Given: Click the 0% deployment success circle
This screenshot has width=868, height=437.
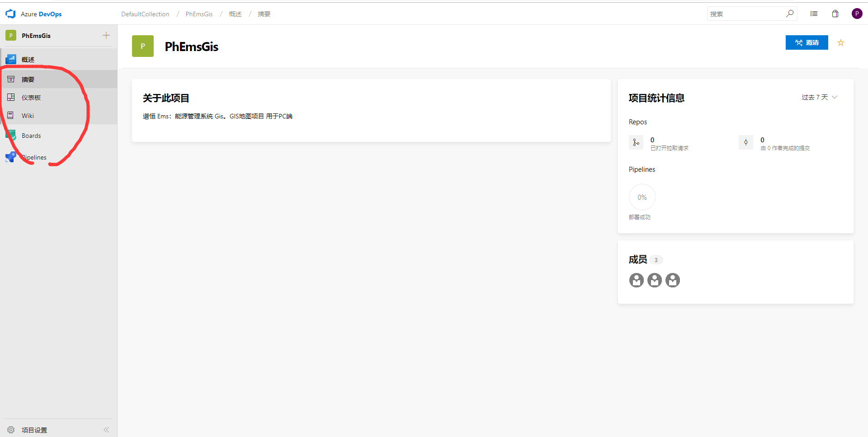Looking at the screenshot, I should (642, 197).
